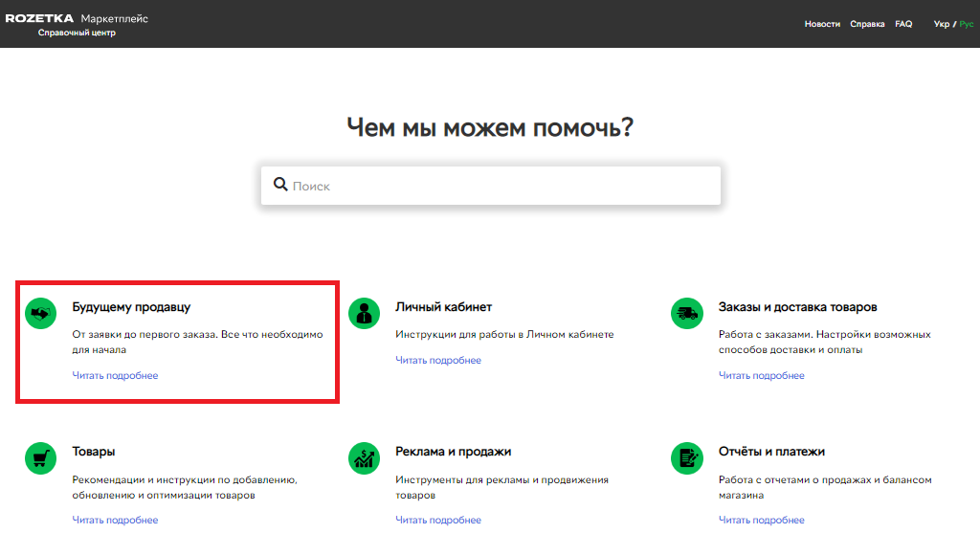Click Читать подробнее under Заказы и доставка товаров
980x555 pixels.
click(762, 376)
